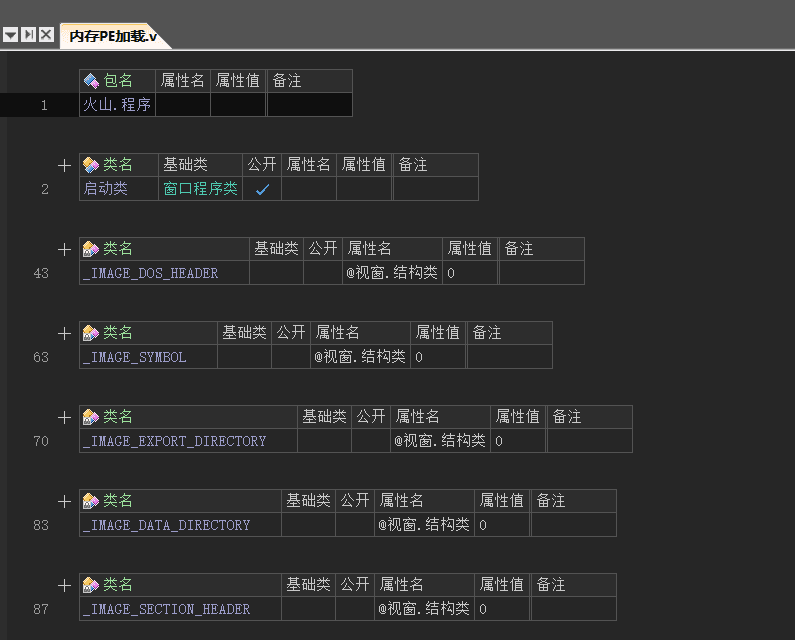795x640 pixels.
Task: Click @视窗.结构类 attribute of _IMAGE_DOS_HEADER
Action: 391,273
